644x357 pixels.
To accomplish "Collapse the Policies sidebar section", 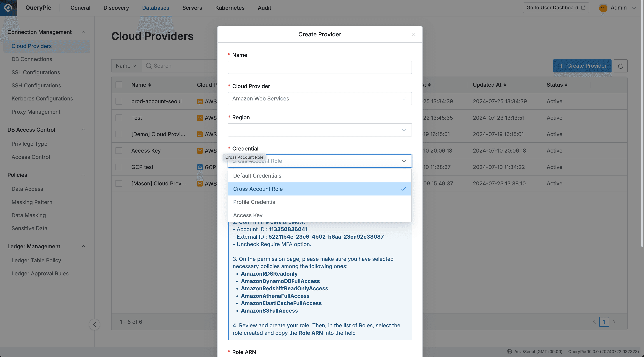I will point(84,175).
